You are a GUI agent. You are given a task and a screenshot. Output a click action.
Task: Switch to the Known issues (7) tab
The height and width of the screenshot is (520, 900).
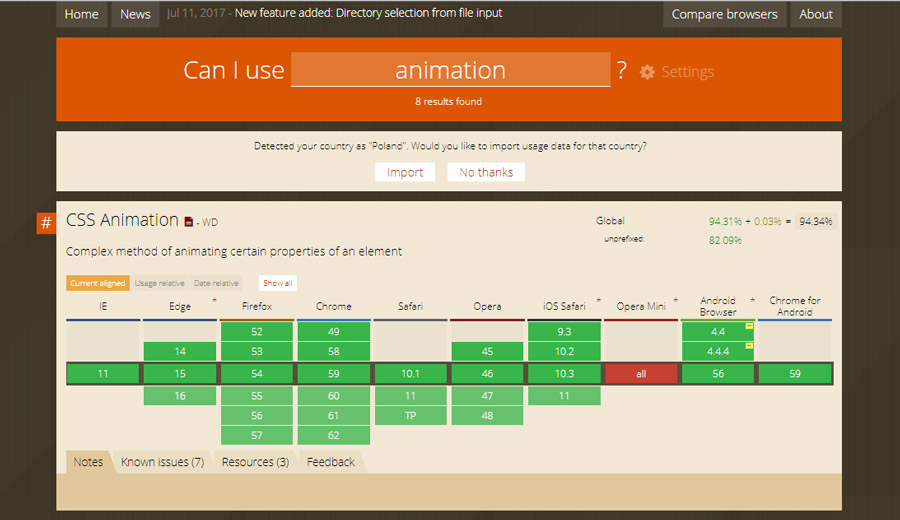click(162, 462)
